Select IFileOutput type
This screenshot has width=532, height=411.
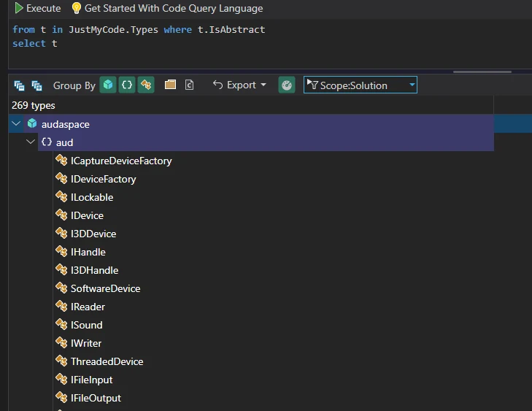(x=96, y=398)
